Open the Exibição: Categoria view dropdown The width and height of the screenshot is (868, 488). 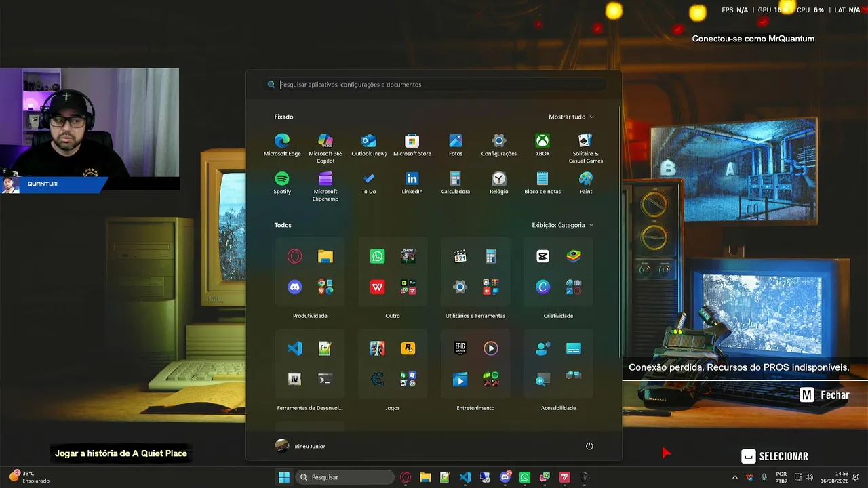point(562,225)
